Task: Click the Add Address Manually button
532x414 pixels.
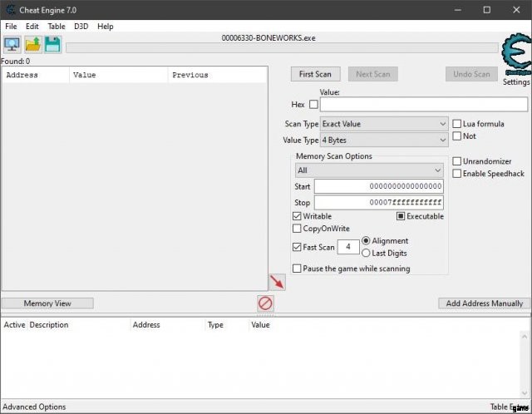Action: [x=484, y=303]
